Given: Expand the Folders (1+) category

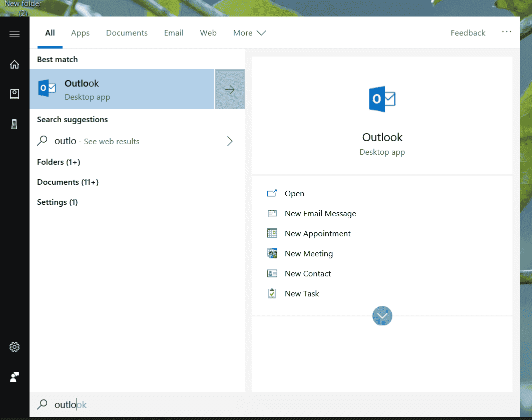Looking at the screenshot, I should [x=59, y=162].
